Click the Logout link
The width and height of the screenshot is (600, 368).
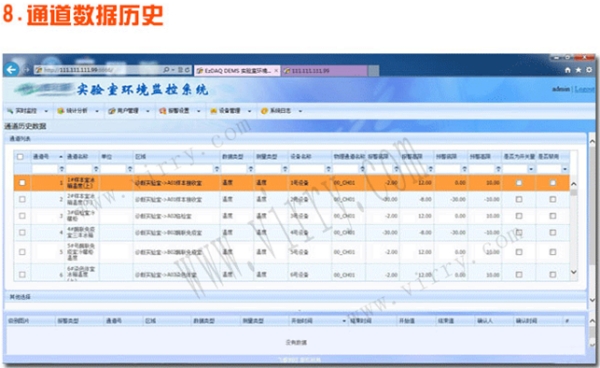585,89
